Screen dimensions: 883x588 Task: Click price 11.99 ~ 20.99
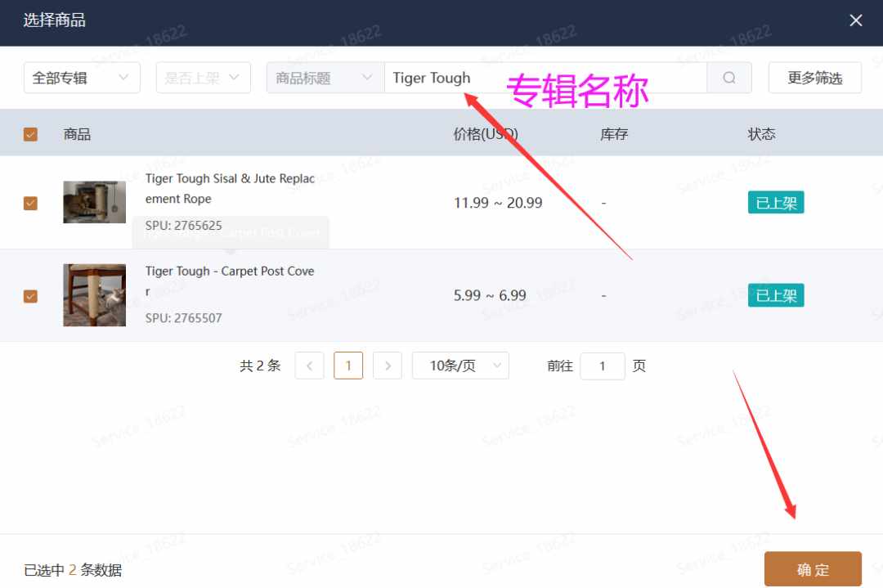click(498, 203)
